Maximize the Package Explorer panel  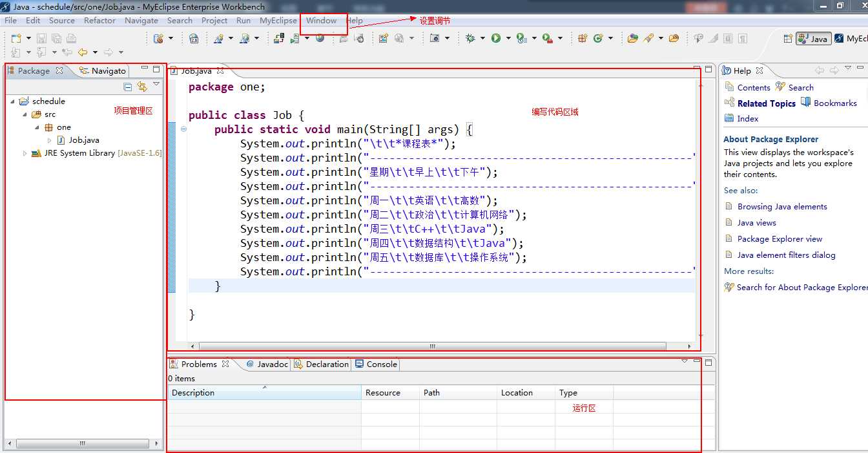[156, 68]
